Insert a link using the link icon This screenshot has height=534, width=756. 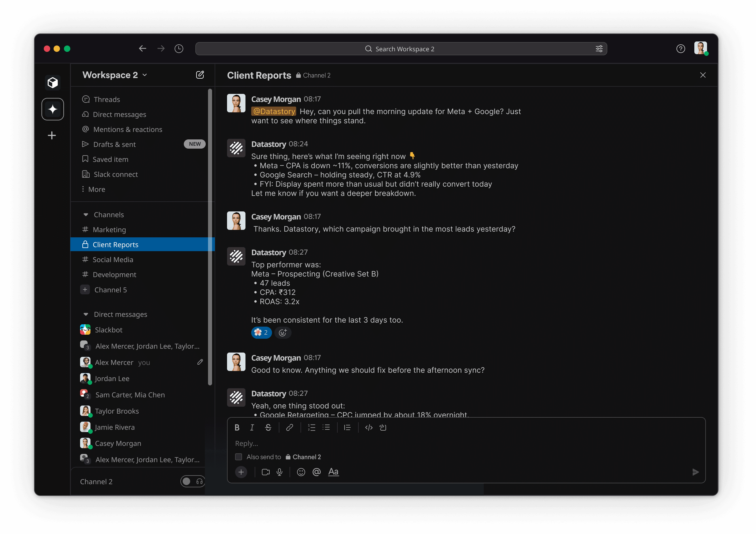(290, 427)
